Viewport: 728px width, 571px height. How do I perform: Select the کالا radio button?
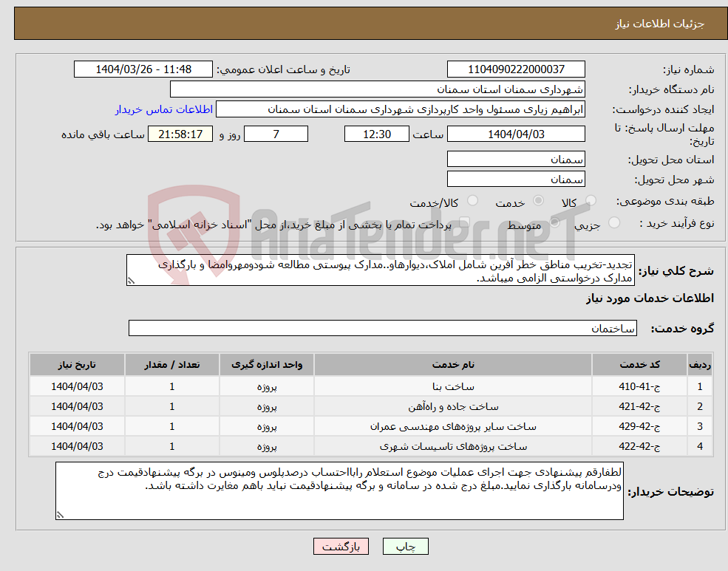pos(591,200)
